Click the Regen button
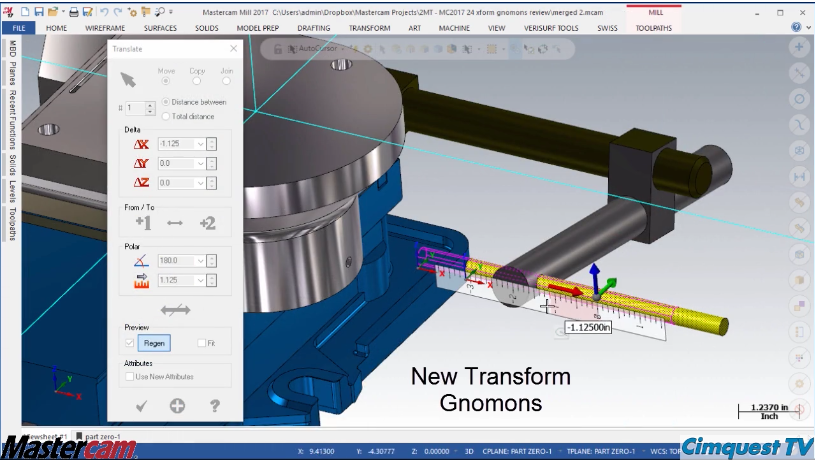The image size is (815, 460). coord(154,343)
